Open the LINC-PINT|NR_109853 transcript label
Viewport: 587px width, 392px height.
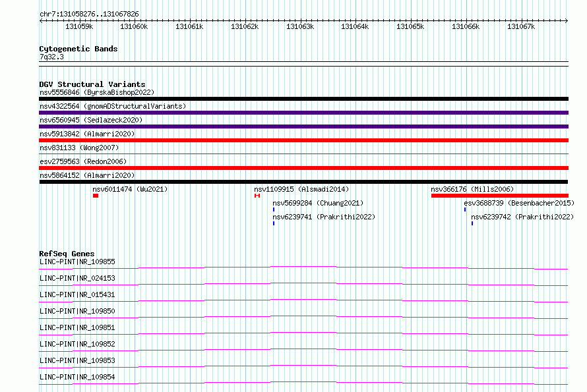tap(77, 360)
